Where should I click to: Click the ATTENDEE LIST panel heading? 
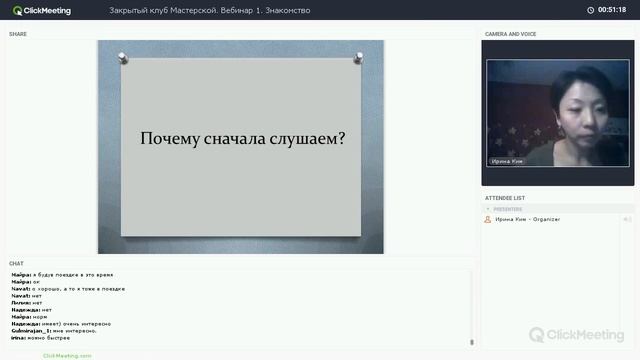[x=505, y=198]
